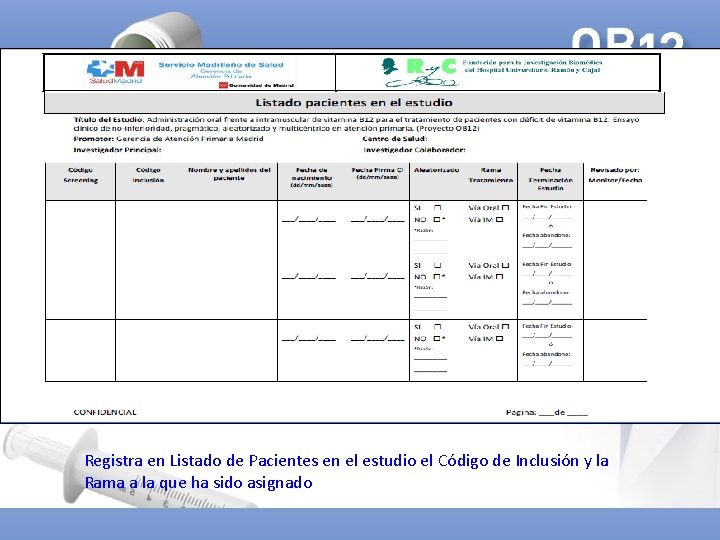
Task: Click 'Revisado por: Monitor/Fecha' header
Action: (615, 175)
